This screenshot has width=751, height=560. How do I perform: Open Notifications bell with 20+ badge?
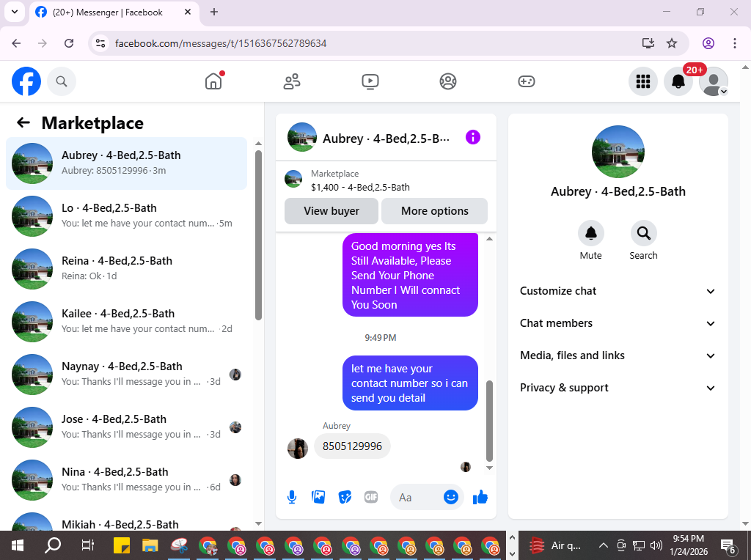(678, 81)
